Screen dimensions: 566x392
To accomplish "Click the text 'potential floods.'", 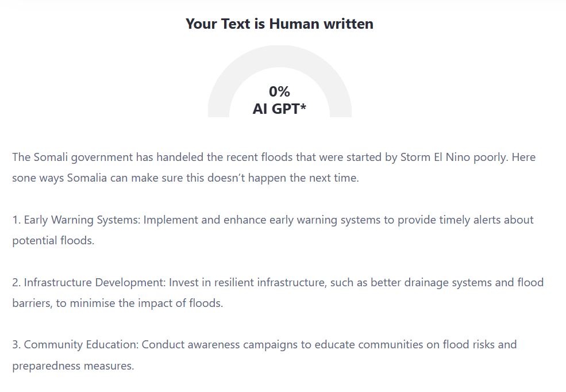I will click(x=53, y=240).
